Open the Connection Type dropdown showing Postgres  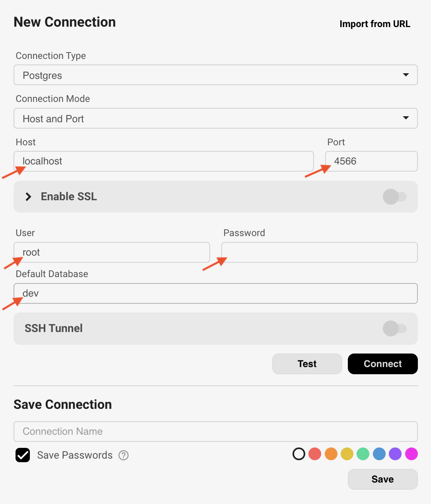point(216,75)
